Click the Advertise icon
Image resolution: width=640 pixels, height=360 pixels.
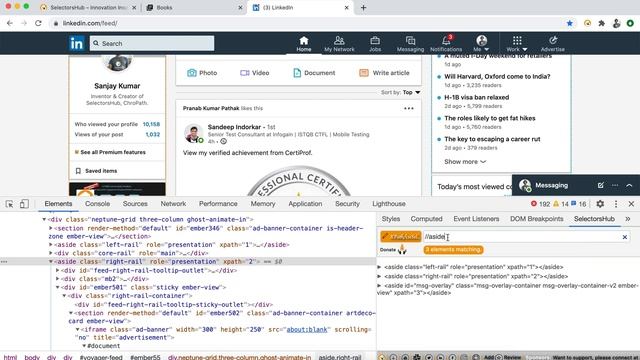553,44
